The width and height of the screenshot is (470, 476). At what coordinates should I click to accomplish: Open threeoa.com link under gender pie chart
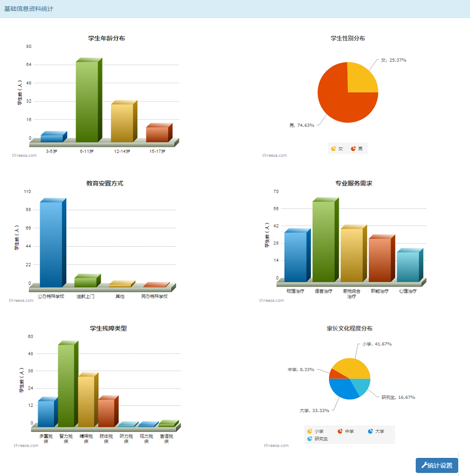[275, 155]
